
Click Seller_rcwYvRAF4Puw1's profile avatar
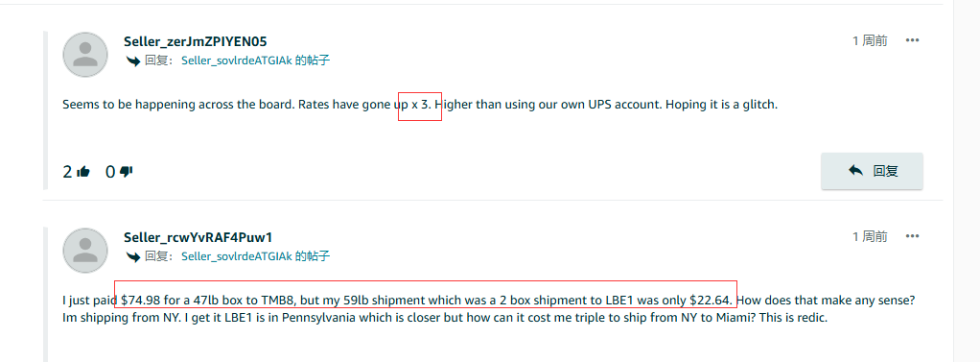pyautogui.click(x=85, y=250)
